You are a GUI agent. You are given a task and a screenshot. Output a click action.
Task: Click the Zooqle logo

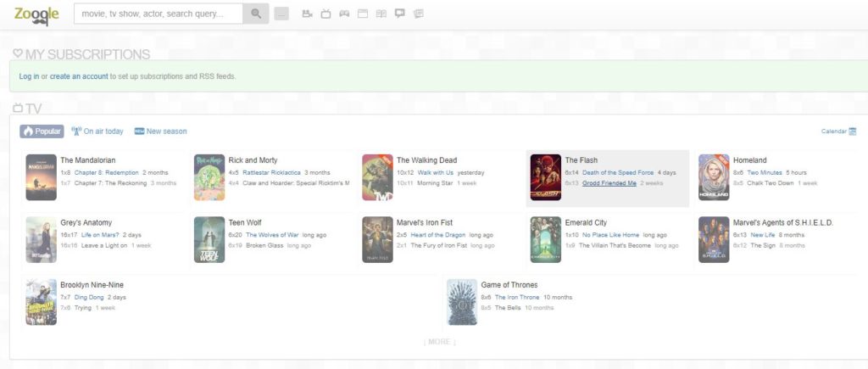36,15
